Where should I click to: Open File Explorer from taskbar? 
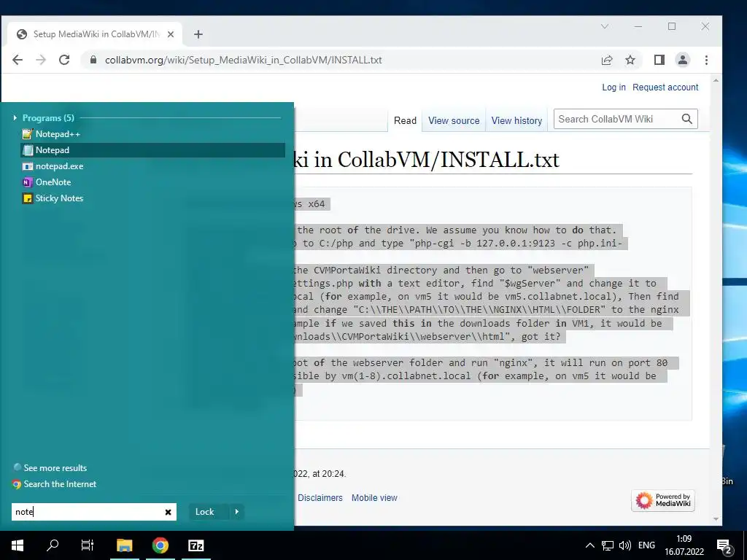point(124,545)
